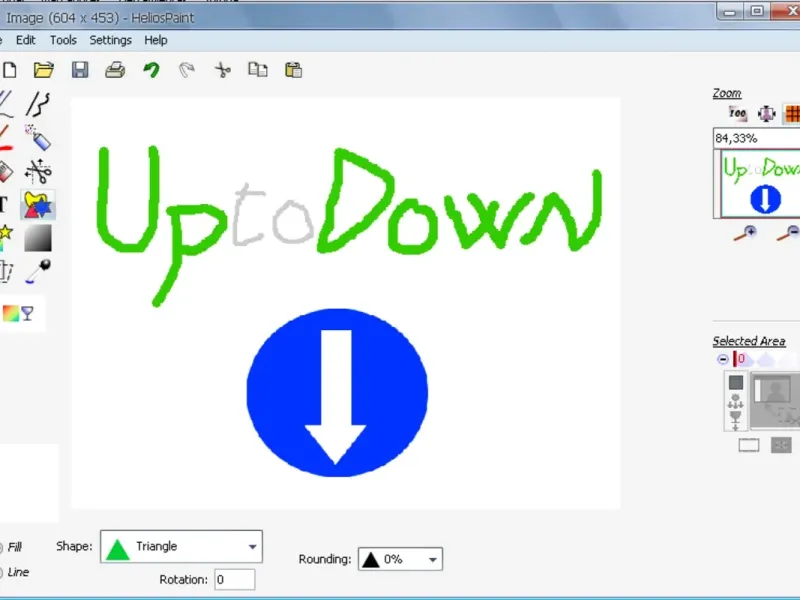Copy the selection with the two-pages icon
Image resolution: width=800 pixels, height=600 pixels.
pyautogui.click(x=258, y=70)
